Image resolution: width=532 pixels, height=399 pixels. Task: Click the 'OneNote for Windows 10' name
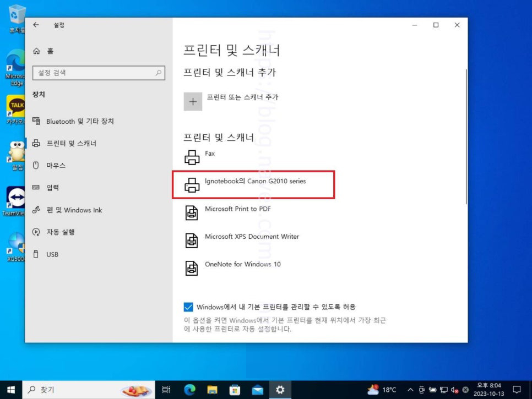(242, 264)
